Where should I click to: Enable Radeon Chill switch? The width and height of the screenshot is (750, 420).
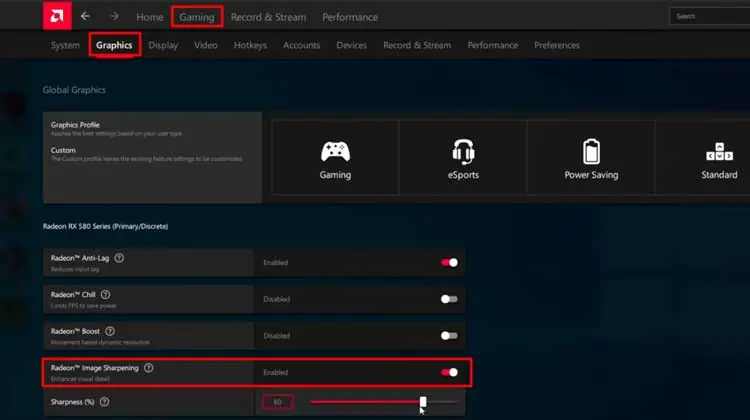pos(449,299)
